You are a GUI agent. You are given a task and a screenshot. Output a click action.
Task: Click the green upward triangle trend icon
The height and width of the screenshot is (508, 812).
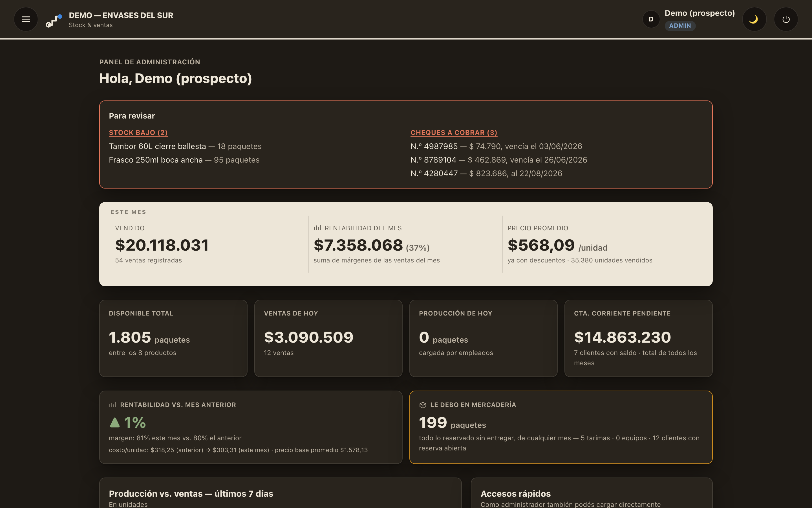tap(115, 422)
